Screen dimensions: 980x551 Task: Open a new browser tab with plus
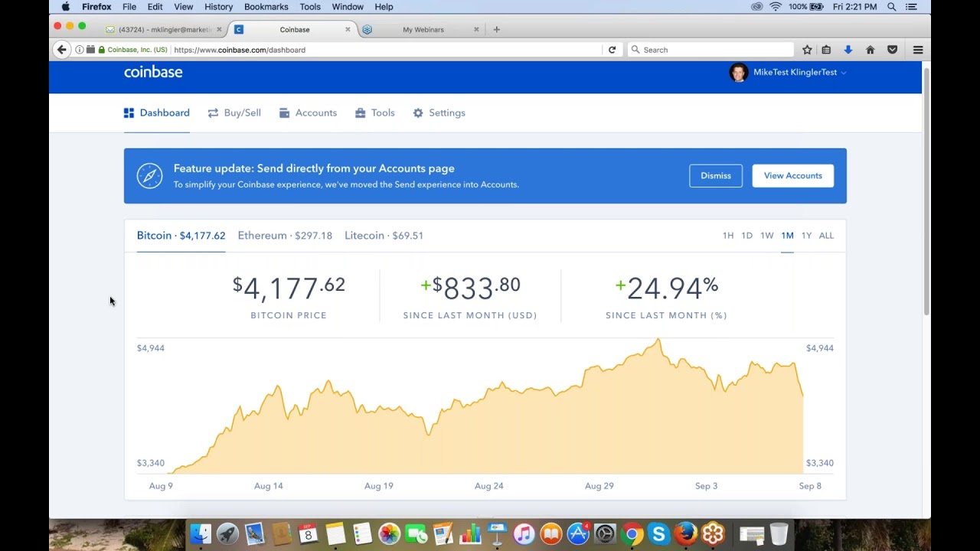coord(496,29)
